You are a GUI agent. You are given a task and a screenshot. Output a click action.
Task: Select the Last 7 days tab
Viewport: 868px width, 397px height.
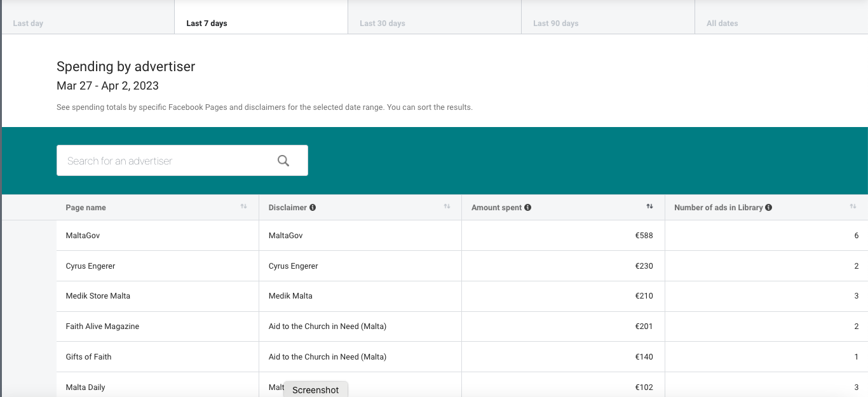coord(207,24)
